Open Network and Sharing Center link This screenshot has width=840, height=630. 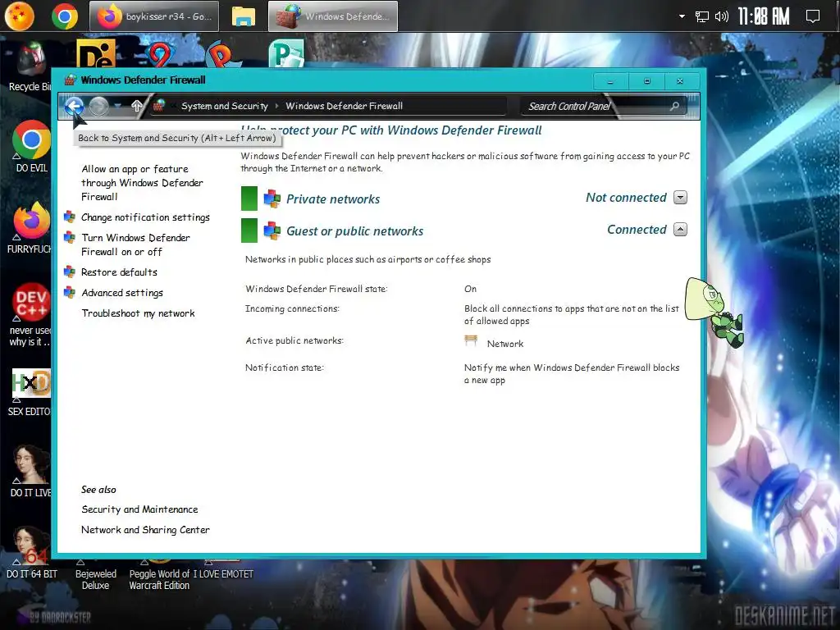145,530
